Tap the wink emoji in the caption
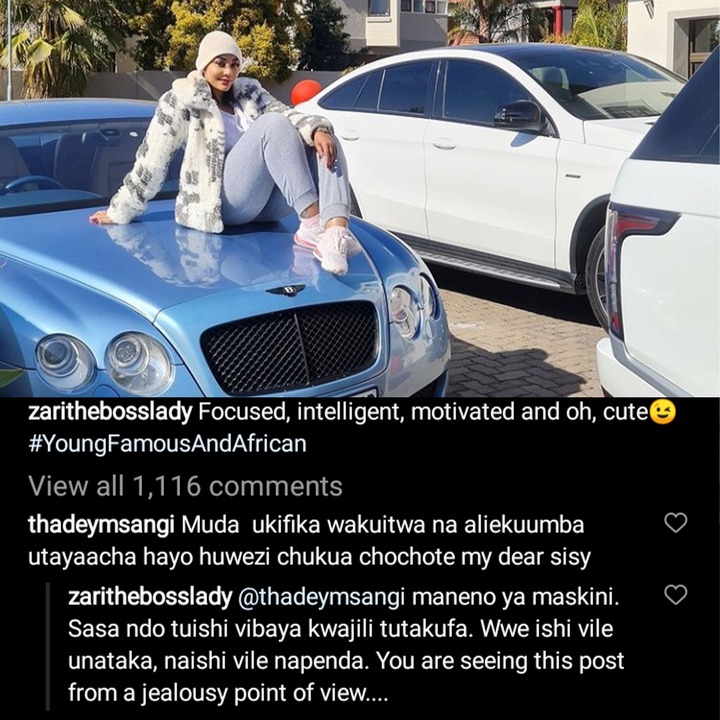 [663, 412]
